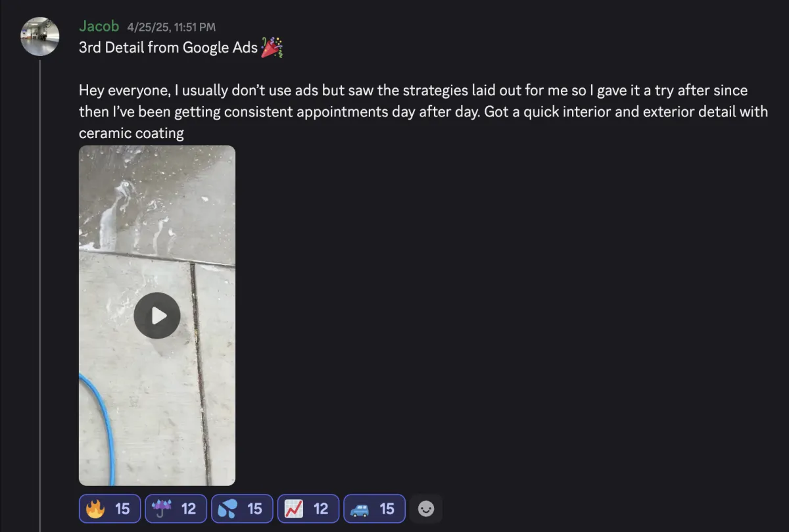This screenshot has width=789, height=532.
Task: Click the 4/25/25 11:51 PM timestamp
Action: (171, 28)
